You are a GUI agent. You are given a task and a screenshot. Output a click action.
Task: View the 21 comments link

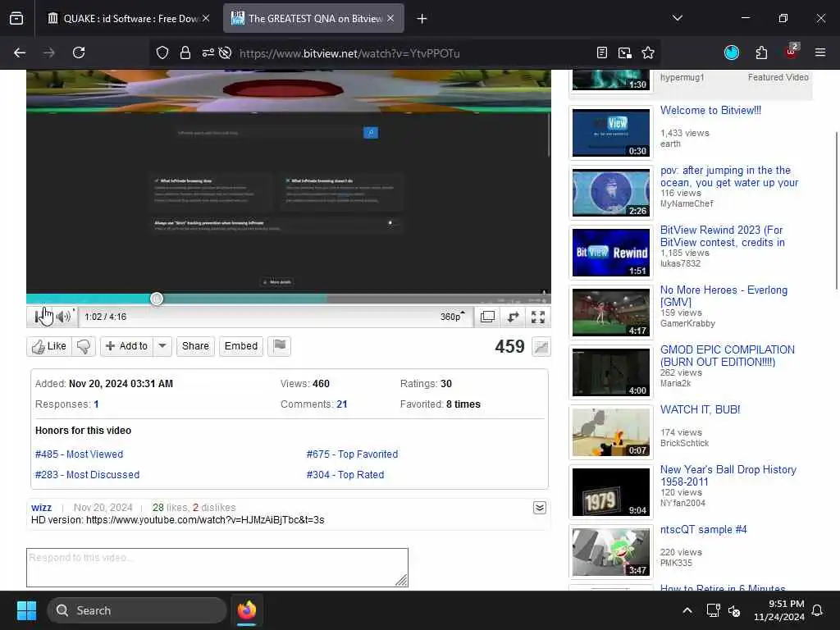point(342,404)
